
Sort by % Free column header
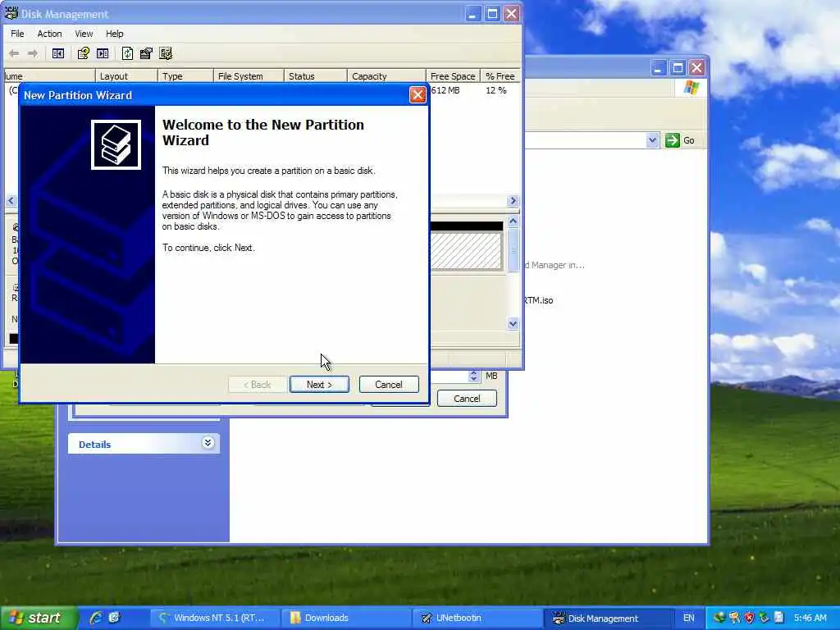point(500,76)
